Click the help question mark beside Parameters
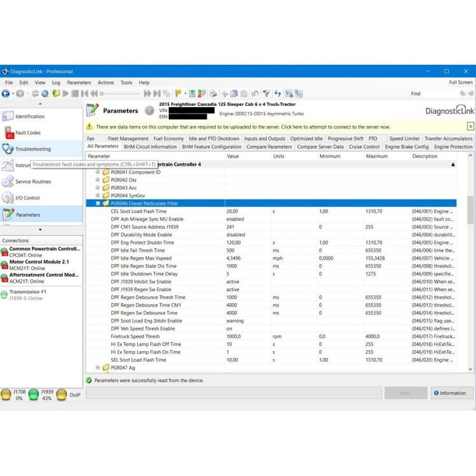 (x=149, y=110)
